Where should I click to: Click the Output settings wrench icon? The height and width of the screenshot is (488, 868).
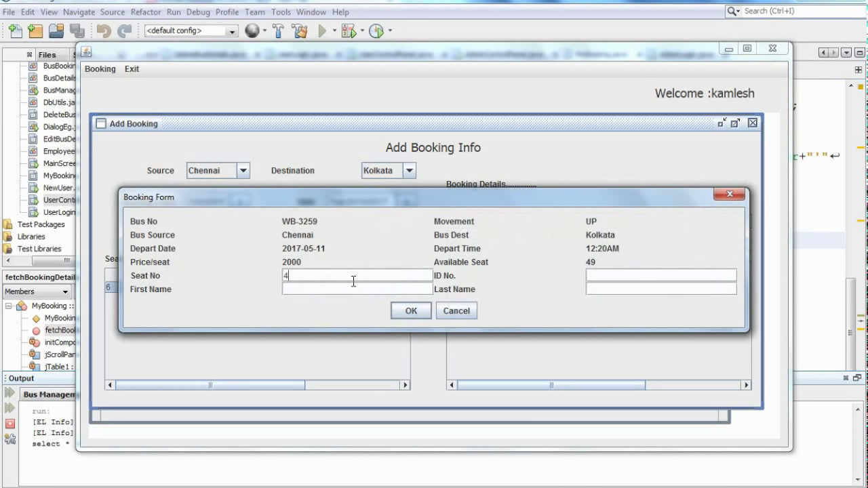9,439
